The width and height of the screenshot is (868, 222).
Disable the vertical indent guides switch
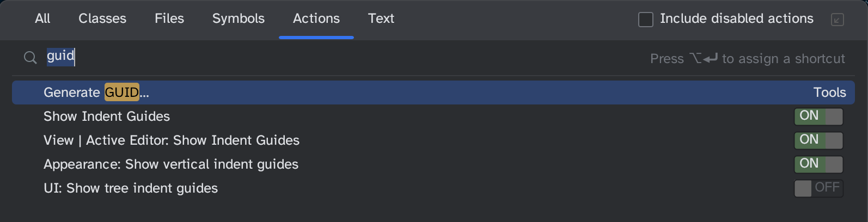click(818, 164)
